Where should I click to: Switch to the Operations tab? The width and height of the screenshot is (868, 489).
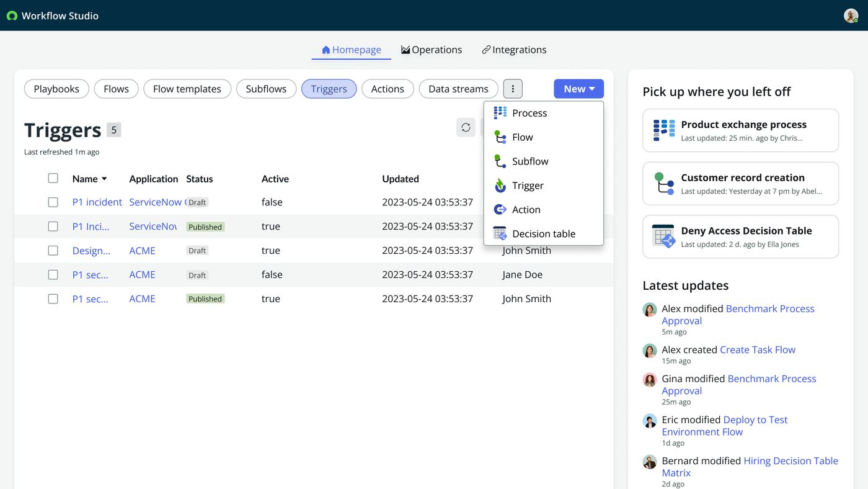point(432,50)
